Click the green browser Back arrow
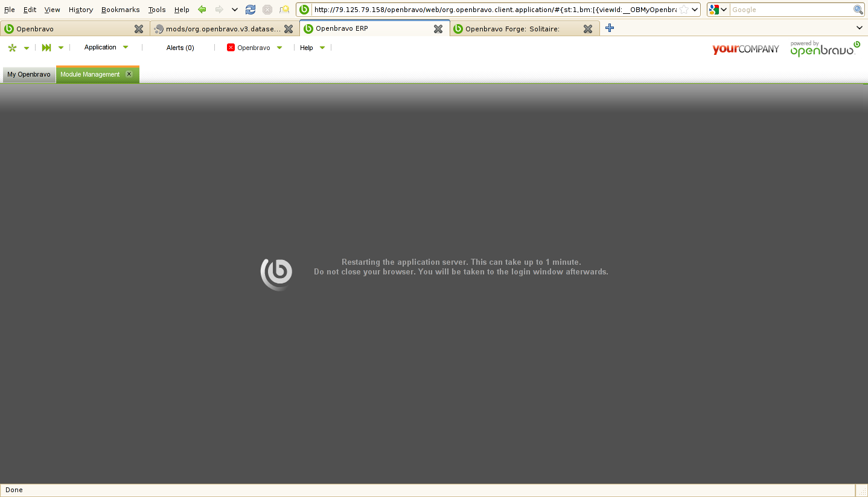The width and height of the screenshot is (868, 497). point(202,10)
